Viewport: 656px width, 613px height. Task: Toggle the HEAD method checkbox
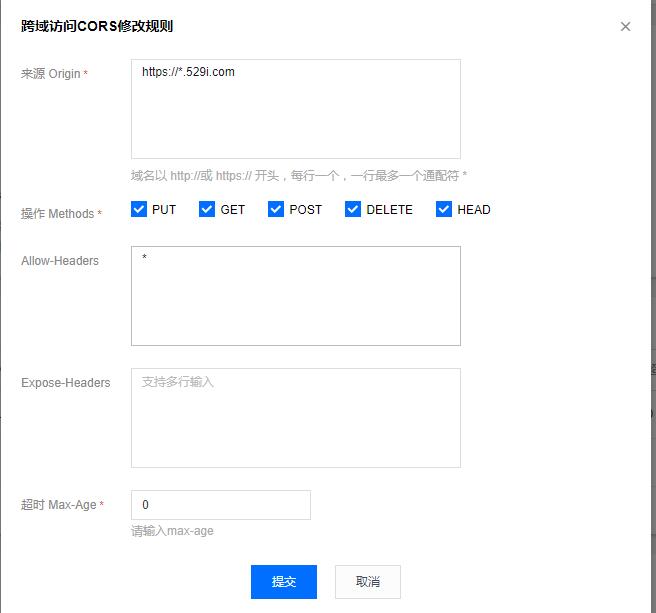click(x=444, y=209)
